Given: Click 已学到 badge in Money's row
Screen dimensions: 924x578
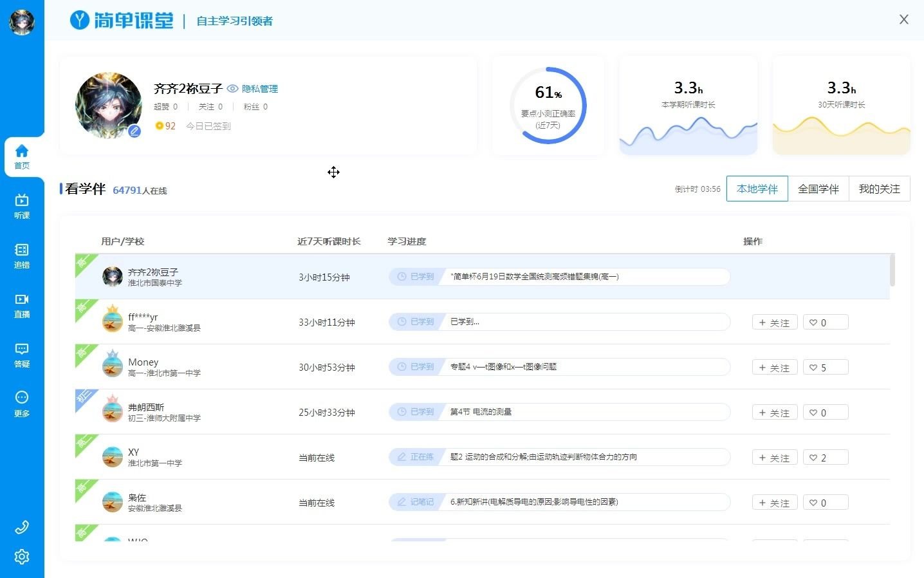Looking at the screenshot, I should point(416,367).
